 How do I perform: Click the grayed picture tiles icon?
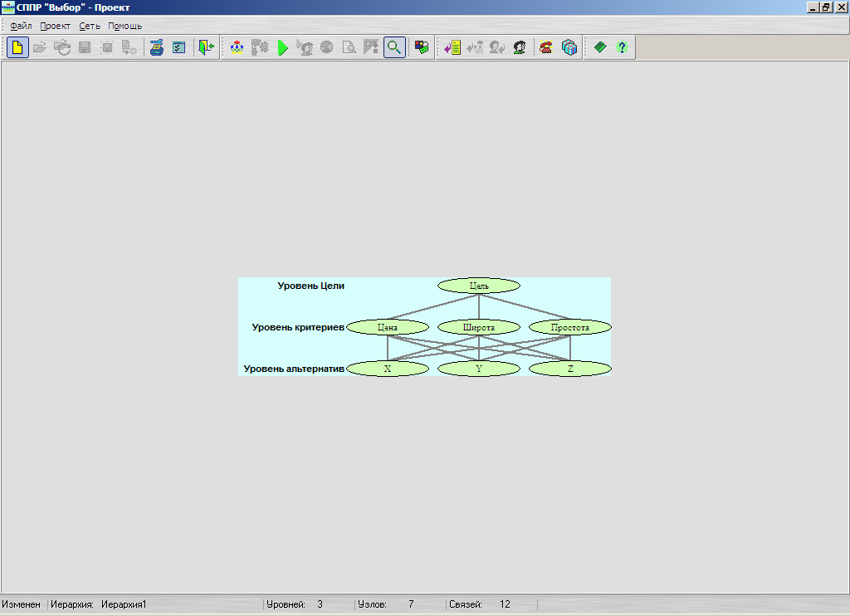click(371, 47)
